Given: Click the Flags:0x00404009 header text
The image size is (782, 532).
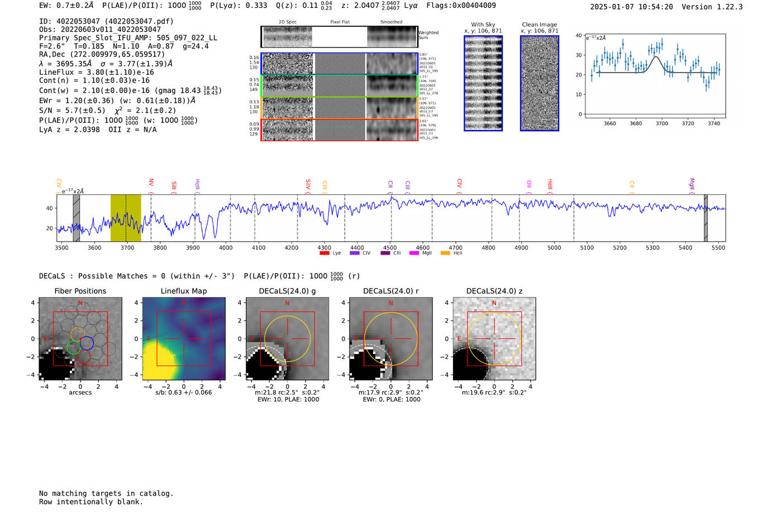Looking at the screenshot, I should coord(461,6).
